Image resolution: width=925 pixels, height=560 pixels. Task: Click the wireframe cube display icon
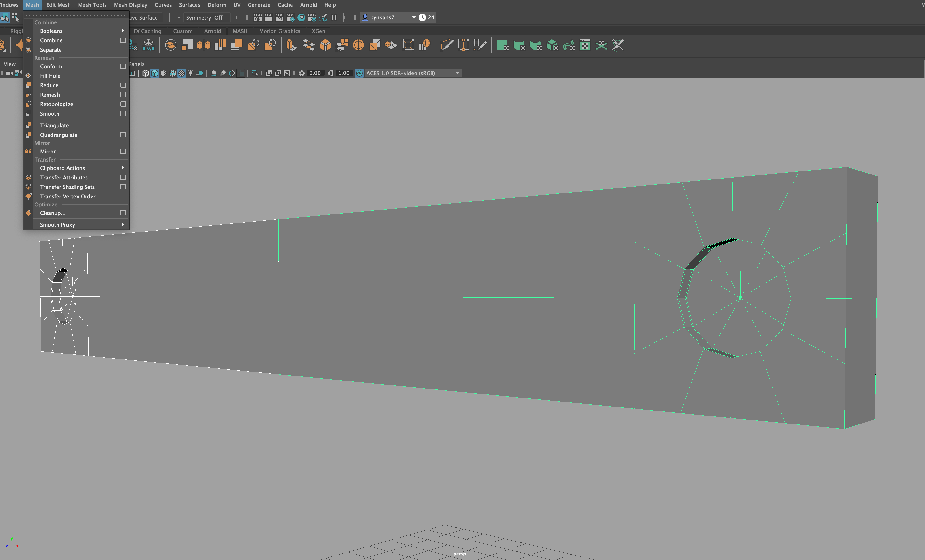[145, 73]
